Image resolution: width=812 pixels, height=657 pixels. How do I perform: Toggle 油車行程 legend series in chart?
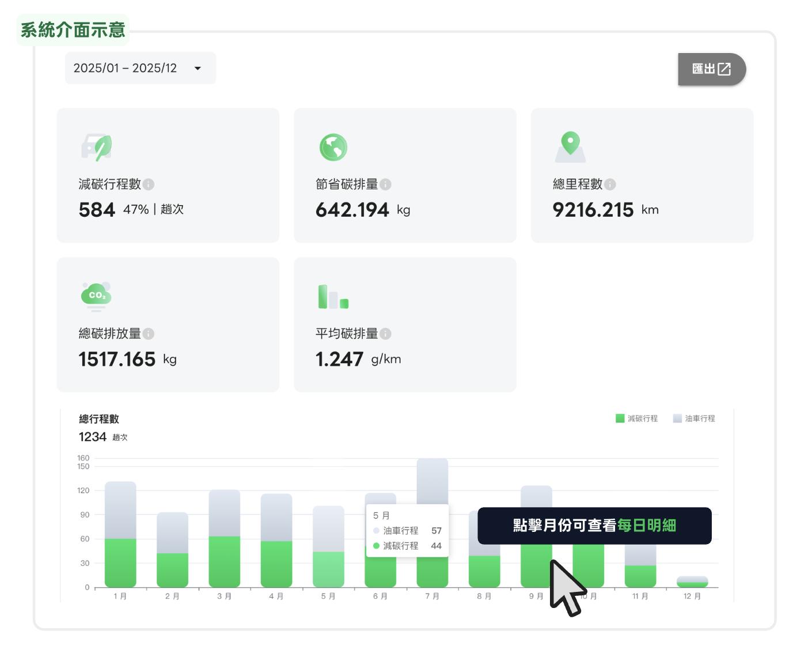coord(694,418)
